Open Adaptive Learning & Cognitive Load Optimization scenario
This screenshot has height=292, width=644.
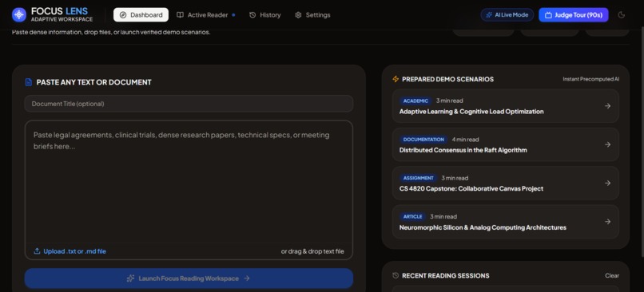click(505, 106)
